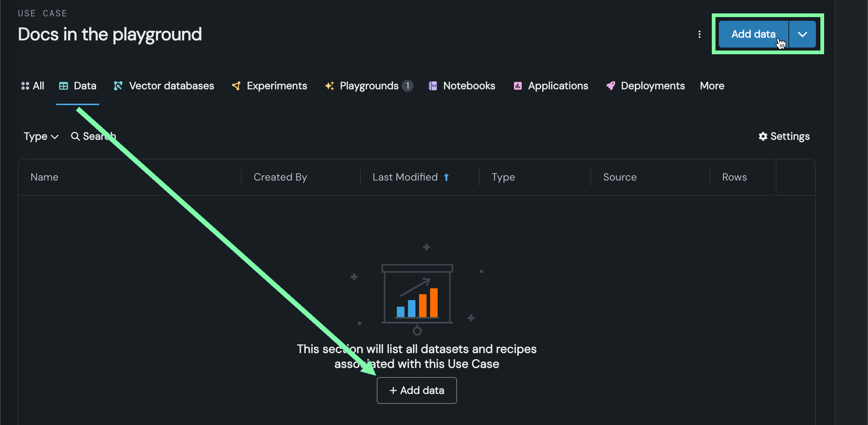This screenshot has height=425, width=868.
Task: Toggle the Last Modified sort arrow
Action: (446, 177)
